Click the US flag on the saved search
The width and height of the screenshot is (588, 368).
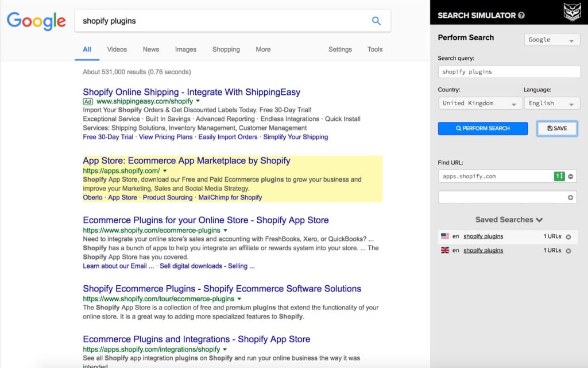coord(445,236)
